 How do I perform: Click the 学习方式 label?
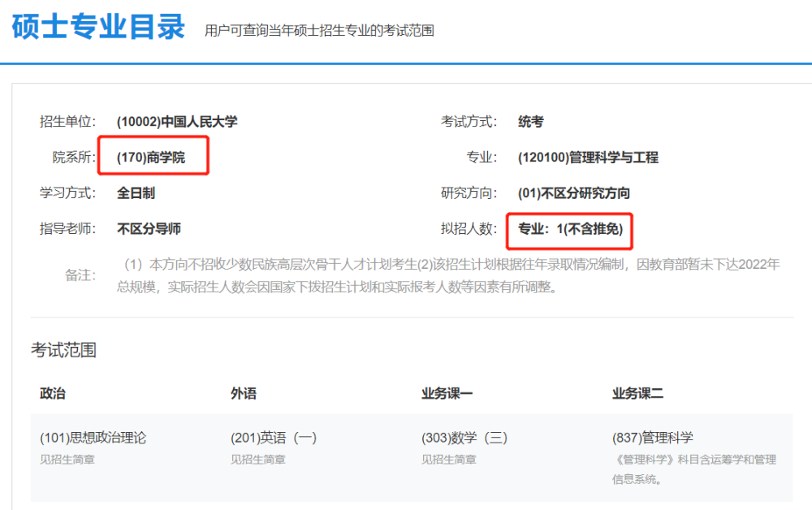click(x=68, y=193)
